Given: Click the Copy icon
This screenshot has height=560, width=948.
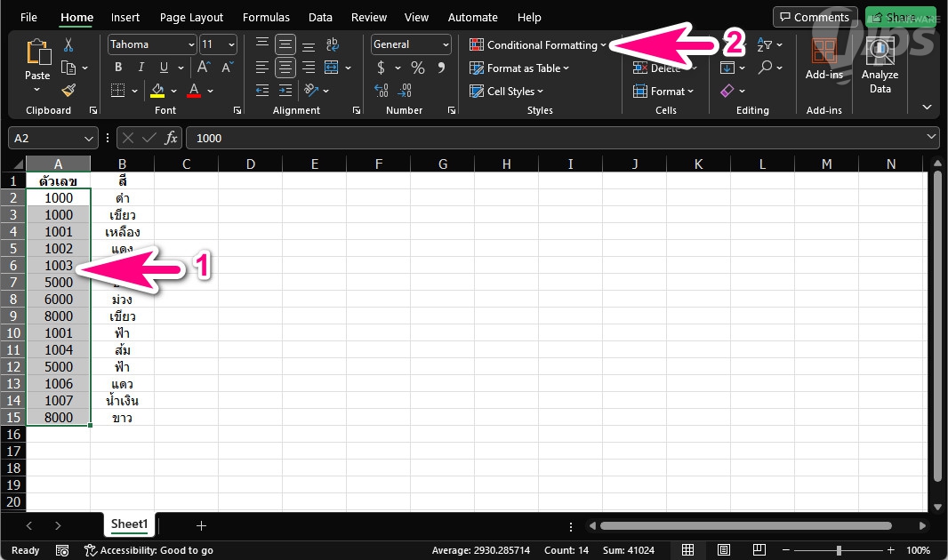Looking at the screenshot, I should (x=68, y=68).
